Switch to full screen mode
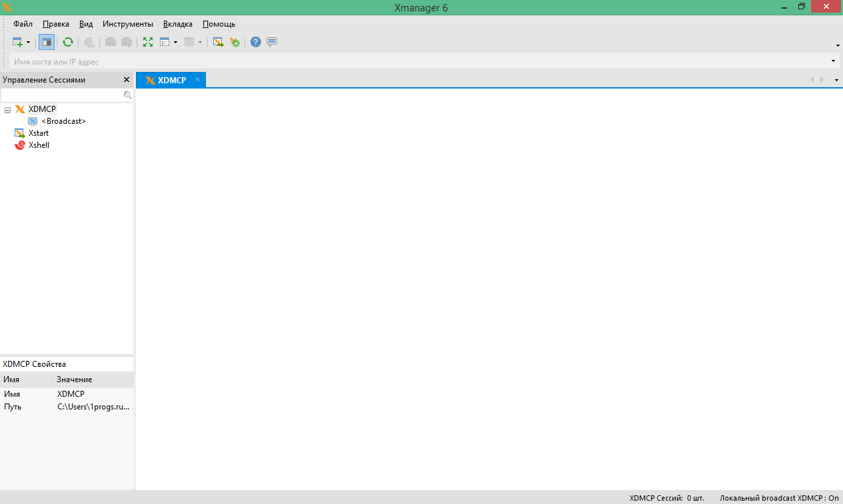The height and width of the screenshot is (504, 843). point(148,42)
